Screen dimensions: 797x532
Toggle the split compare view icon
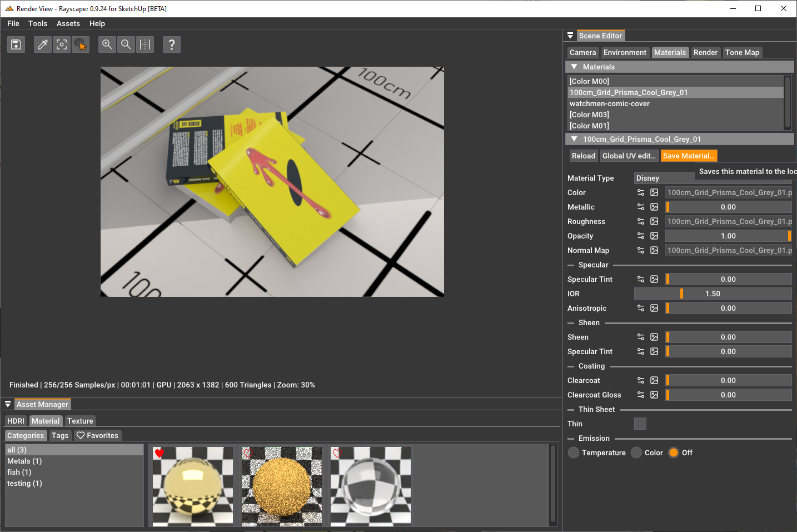tap(145, 44)
